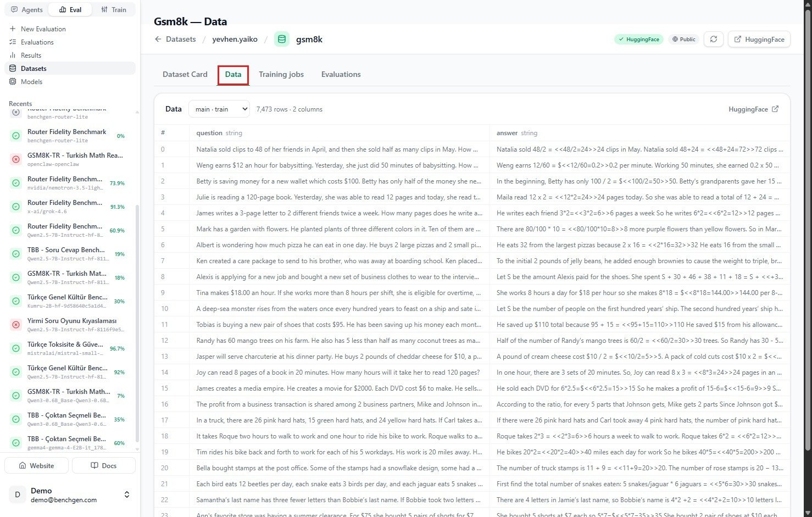This screenshot has height=517, width=812.
Task: Select row 9 question about Tina's wage
Action: (x=338, y=293)
